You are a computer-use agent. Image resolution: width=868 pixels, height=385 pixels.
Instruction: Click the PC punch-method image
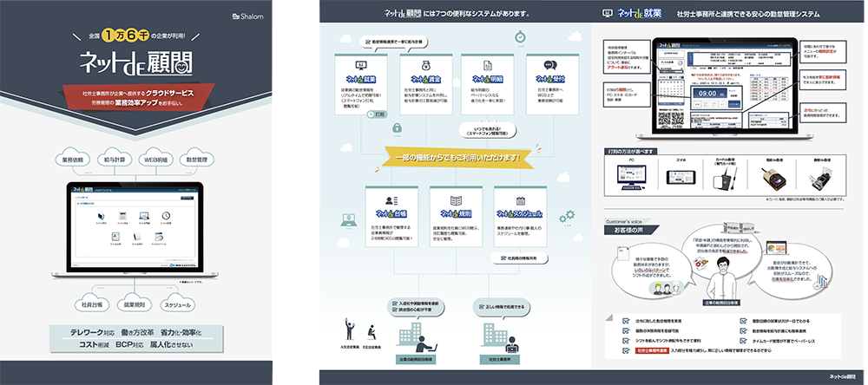click(x=631, y=178)
